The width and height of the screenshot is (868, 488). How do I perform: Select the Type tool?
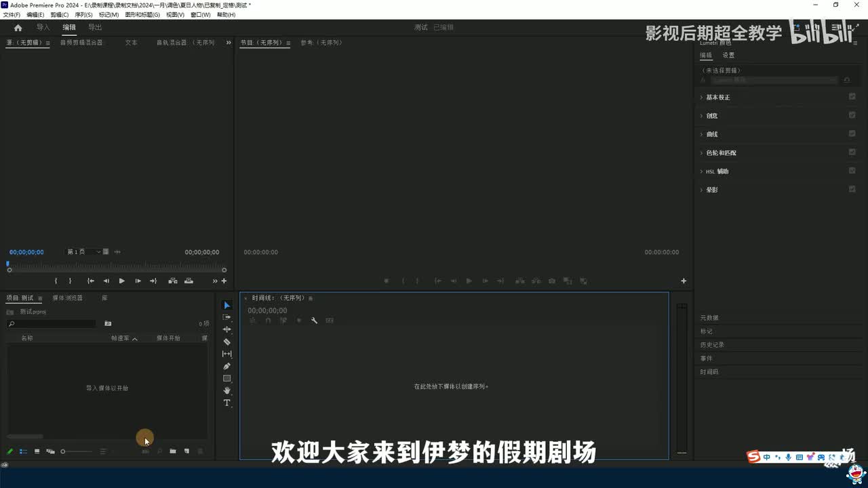(227, 403)
